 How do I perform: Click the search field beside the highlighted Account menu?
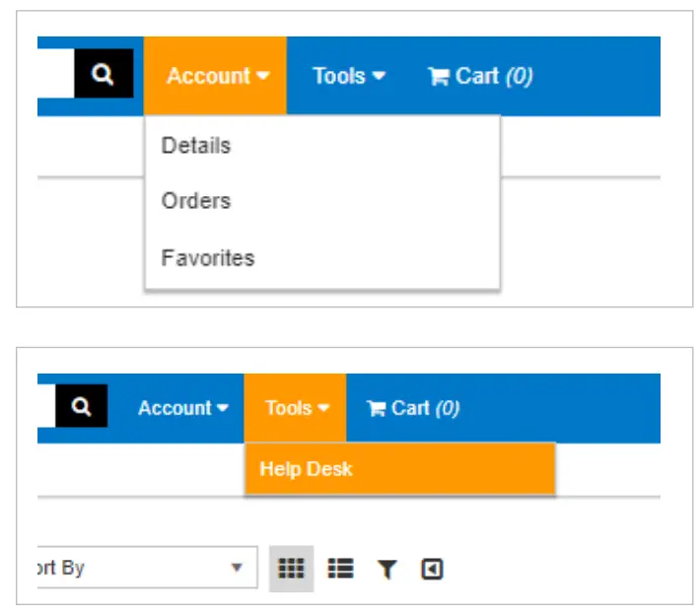tap(55, 75)
